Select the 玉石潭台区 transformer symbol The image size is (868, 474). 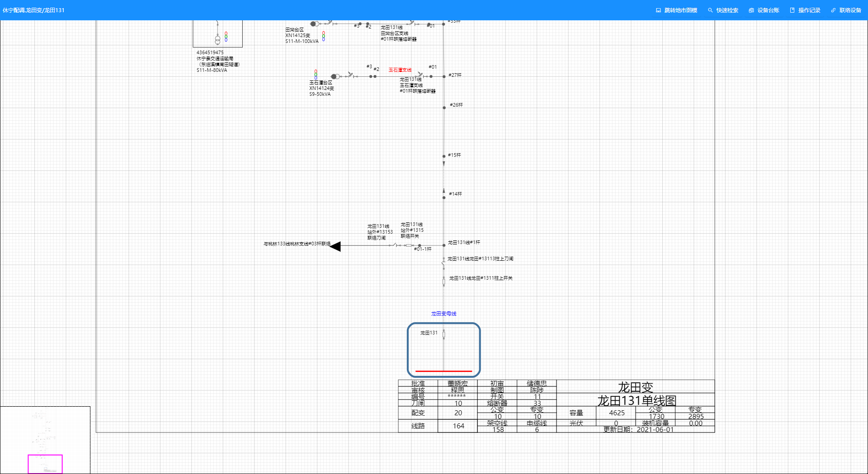coord(335,76)
